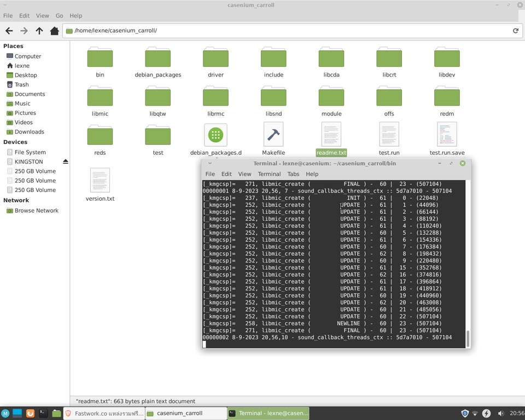Go to the parent folder with the up arrow
This screenshot has height=420, width=525.
39,31
